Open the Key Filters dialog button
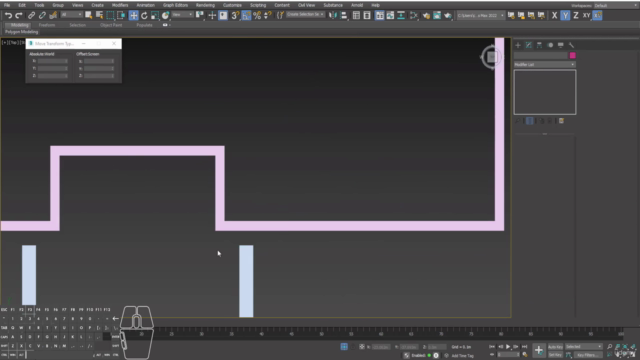This screenshot has height=360, width=640. (587, 355)
